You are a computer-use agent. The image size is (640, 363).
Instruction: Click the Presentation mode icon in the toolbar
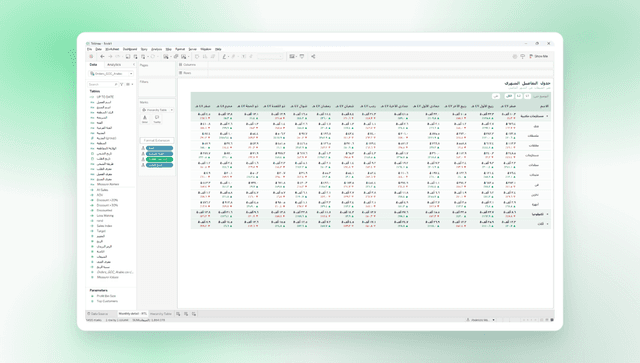(x=302, y=56)
